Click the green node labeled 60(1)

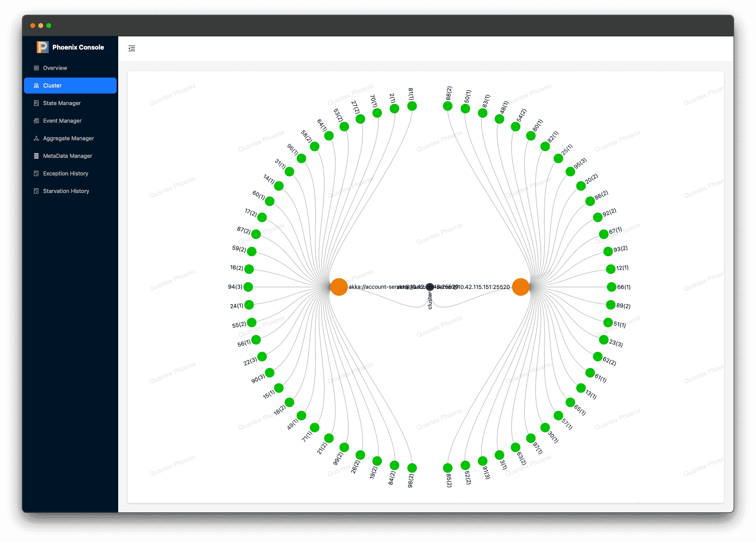click(x=270, y=201)
